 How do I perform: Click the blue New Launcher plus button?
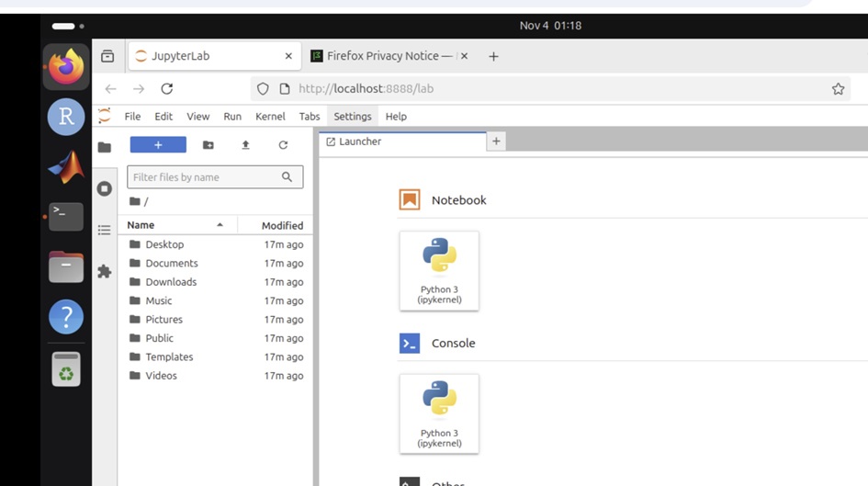tap(158, 145)
